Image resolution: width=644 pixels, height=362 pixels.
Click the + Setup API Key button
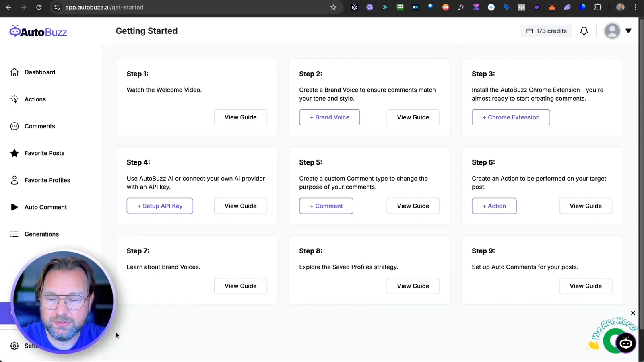tap(160, 206)
